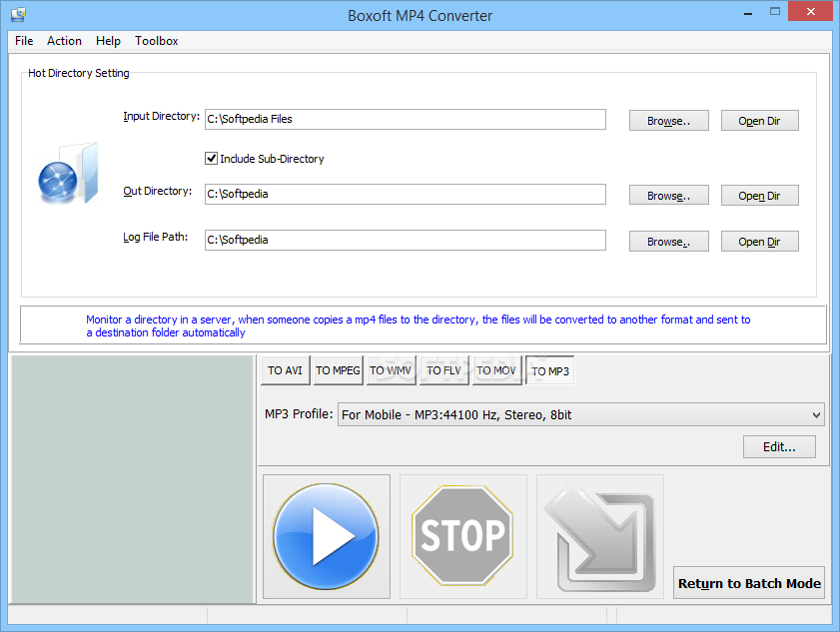Click the Out Directory text field
Image resolution: width=840 pixels, height=632 pixels.
[406, 194]
